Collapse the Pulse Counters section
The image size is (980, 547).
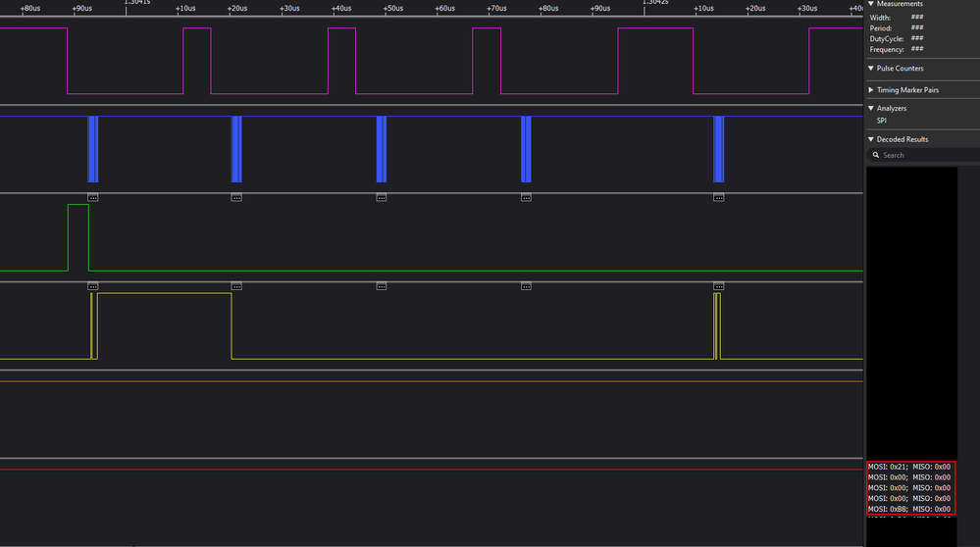tap(871, 68)
